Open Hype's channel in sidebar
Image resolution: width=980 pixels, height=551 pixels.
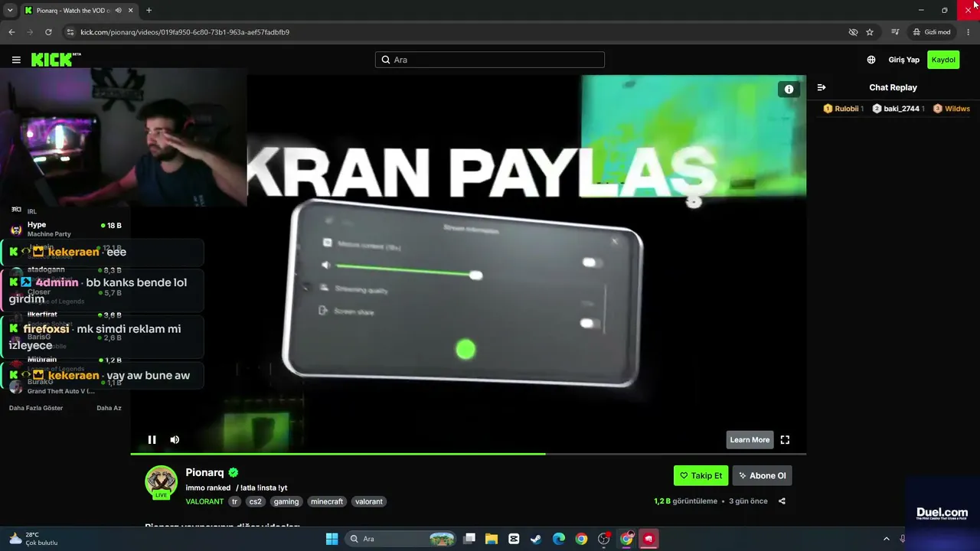click(65, 229)
